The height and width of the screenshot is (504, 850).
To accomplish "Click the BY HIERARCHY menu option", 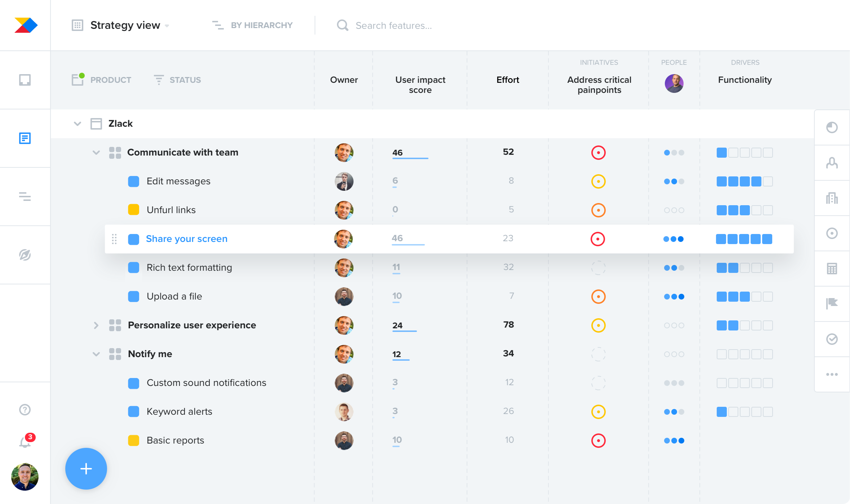I will click(261, 25).
